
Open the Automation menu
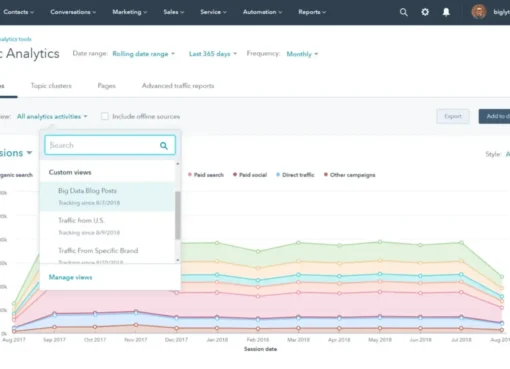coord(262,12)
